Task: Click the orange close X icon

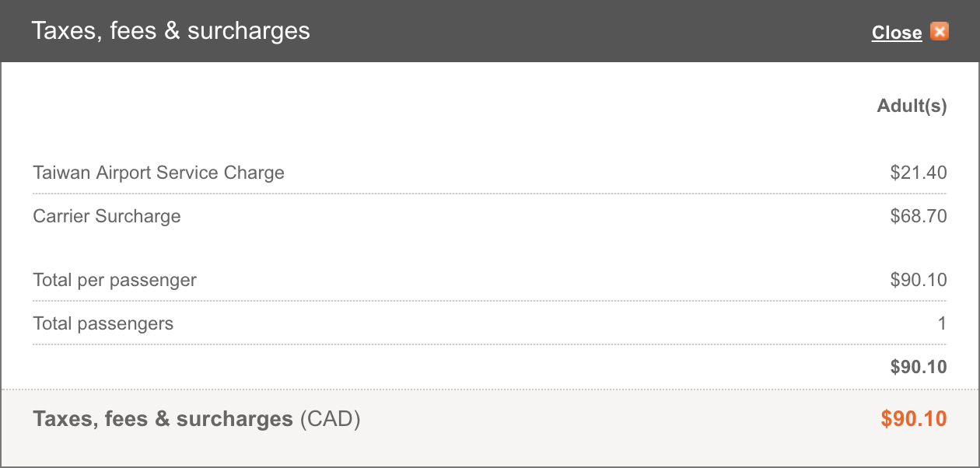Action: [x=940, y=32]
